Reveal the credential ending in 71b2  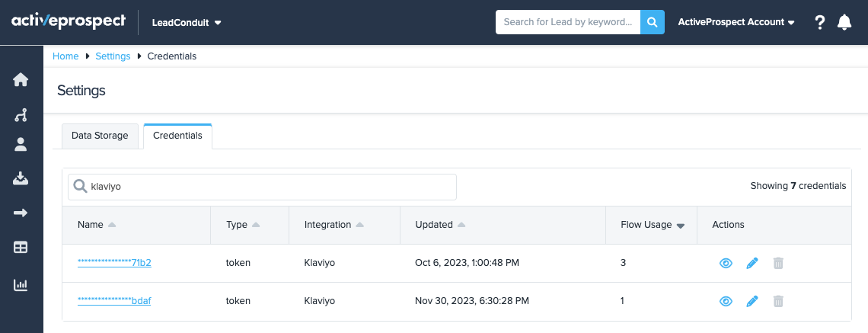(726, 263)
